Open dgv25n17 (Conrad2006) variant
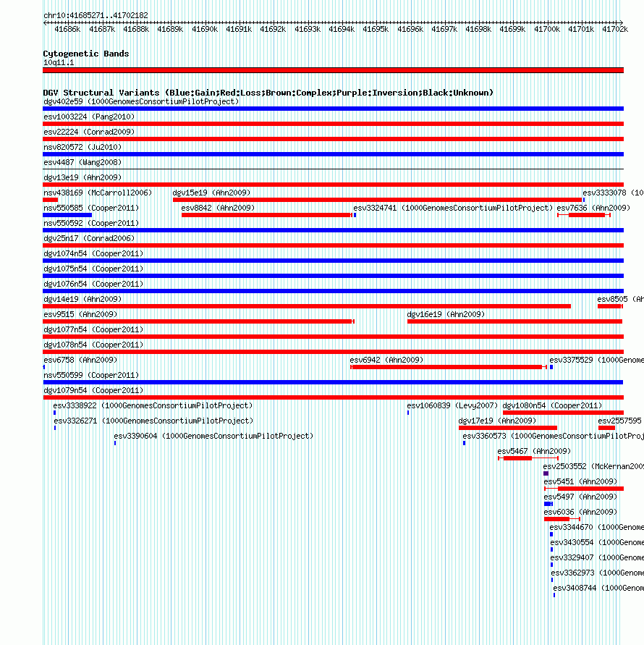644x645 pixels. [x=89, y=239]
